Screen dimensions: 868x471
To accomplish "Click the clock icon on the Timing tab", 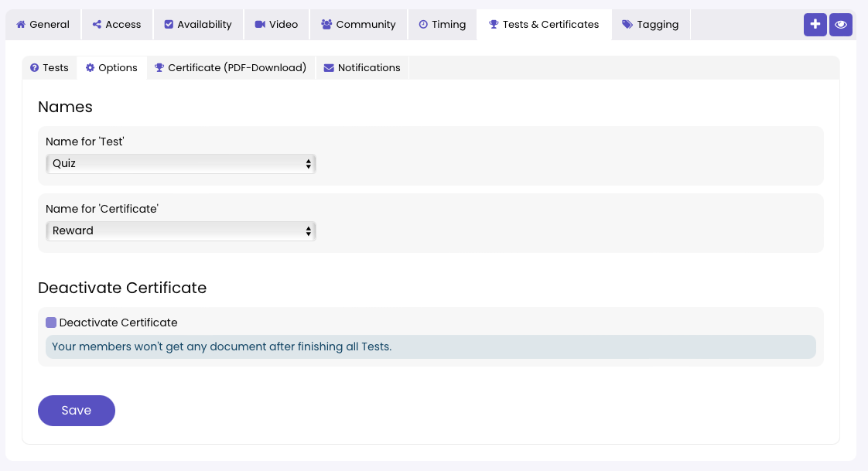I will click(422, 24).
